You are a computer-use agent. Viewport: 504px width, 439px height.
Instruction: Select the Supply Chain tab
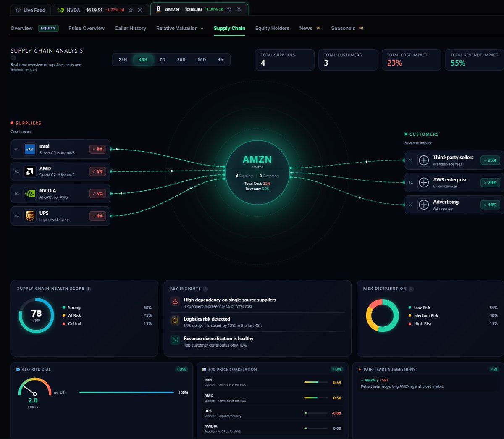pyautogui.click(x=229, y=28)
